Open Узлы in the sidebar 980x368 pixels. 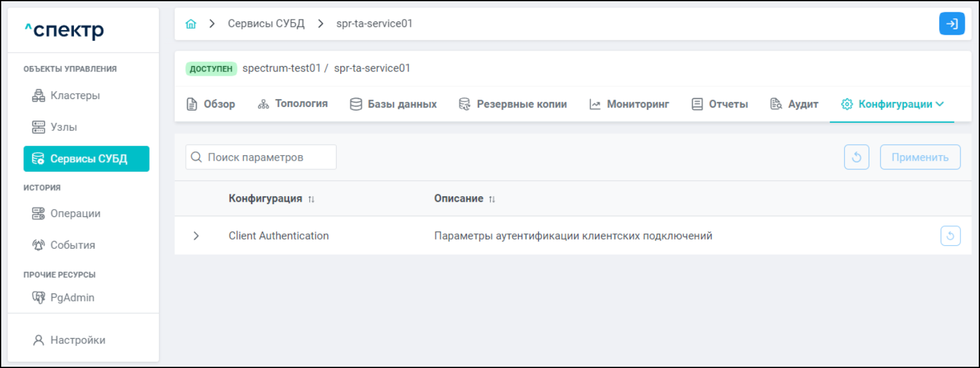tap(64, 127)
